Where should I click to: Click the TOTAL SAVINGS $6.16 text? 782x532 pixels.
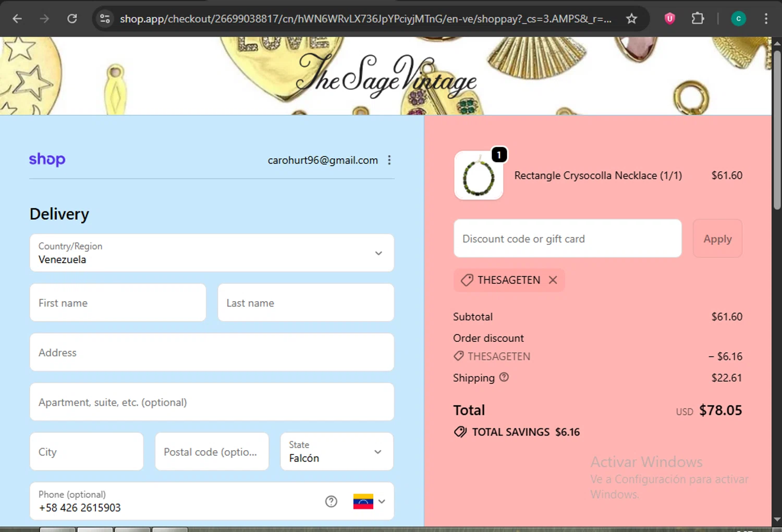(x=526, y=432)
